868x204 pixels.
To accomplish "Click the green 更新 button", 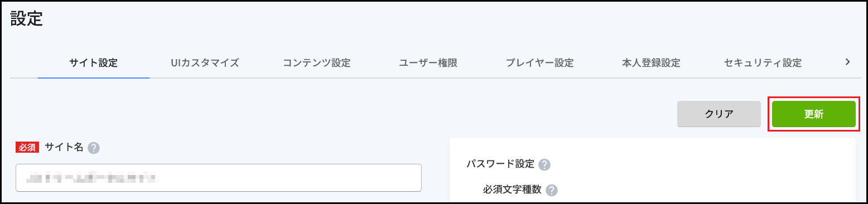I will [x=814, y=114].
